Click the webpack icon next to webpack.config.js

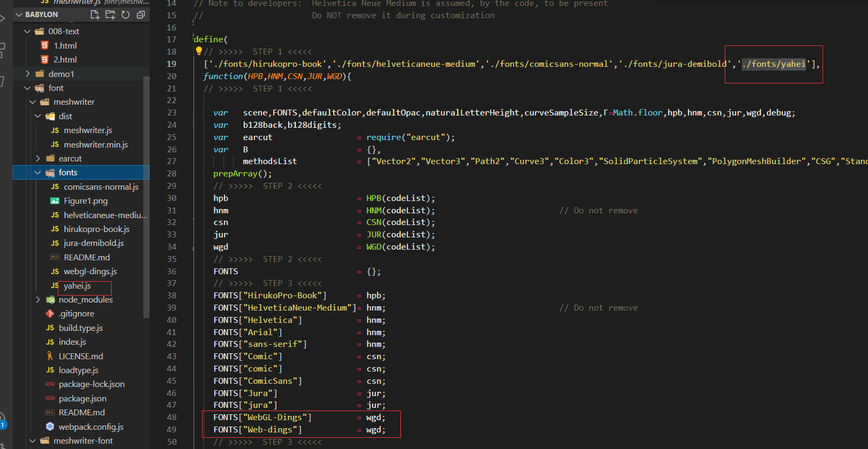[50, 427]
